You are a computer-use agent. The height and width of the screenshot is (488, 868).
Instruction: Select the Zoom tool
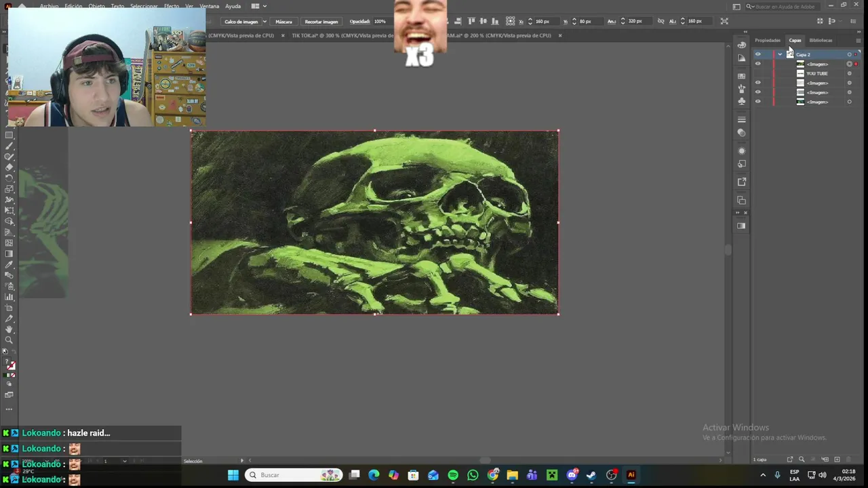point(9,340)
